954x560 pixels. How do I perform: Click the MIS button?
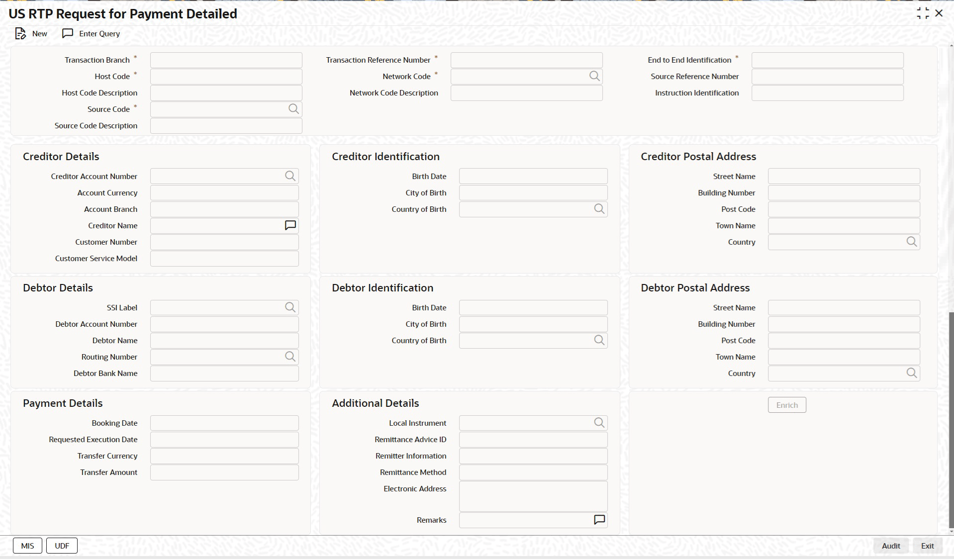point(27,546)
